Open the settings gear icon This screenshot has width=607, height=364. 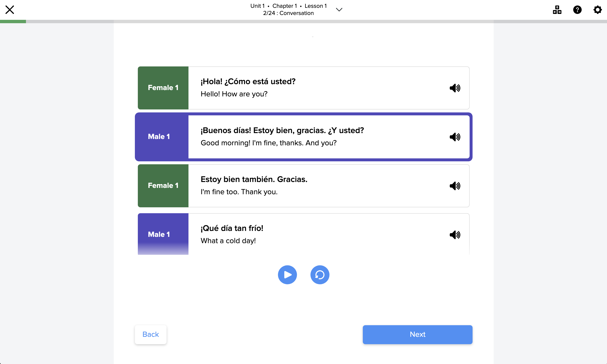click(598, 10)
